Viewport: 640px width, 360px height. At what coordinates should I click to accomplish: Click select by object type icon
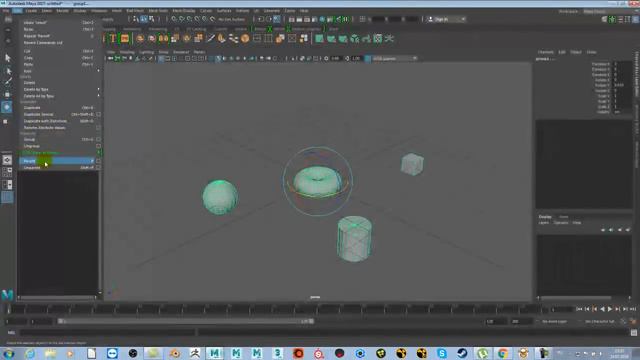click(144, 19)
